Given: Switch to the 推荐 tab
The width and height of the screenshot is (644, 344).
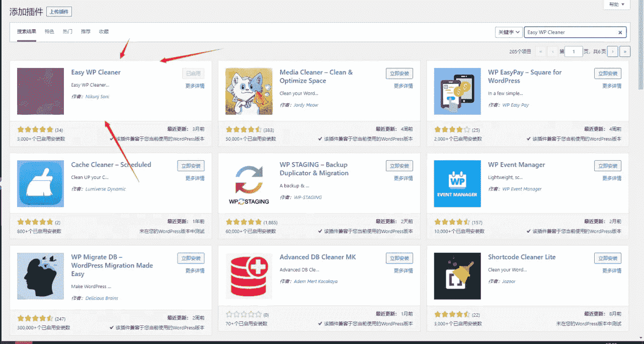Looking at the screenshot, I should tap(86, 32).
